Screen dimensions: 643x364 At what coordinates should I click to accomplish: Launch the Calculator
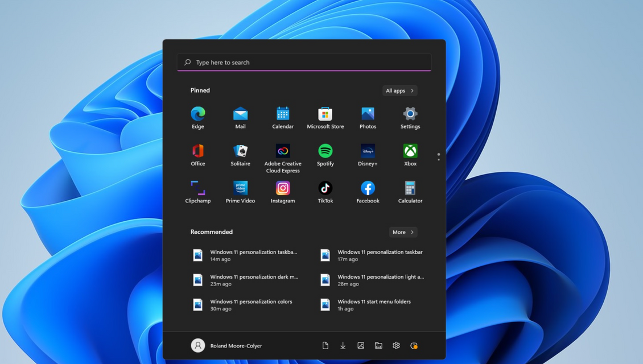pos(410,192)
